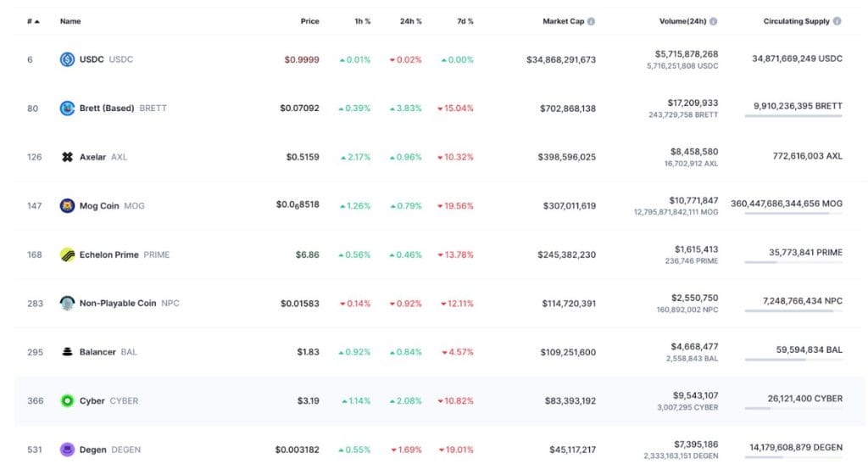The height and width of the screenshot is (475, 868).
Task: Click Axelar market cap $398,596,025
Action: [x=567, y=157]
